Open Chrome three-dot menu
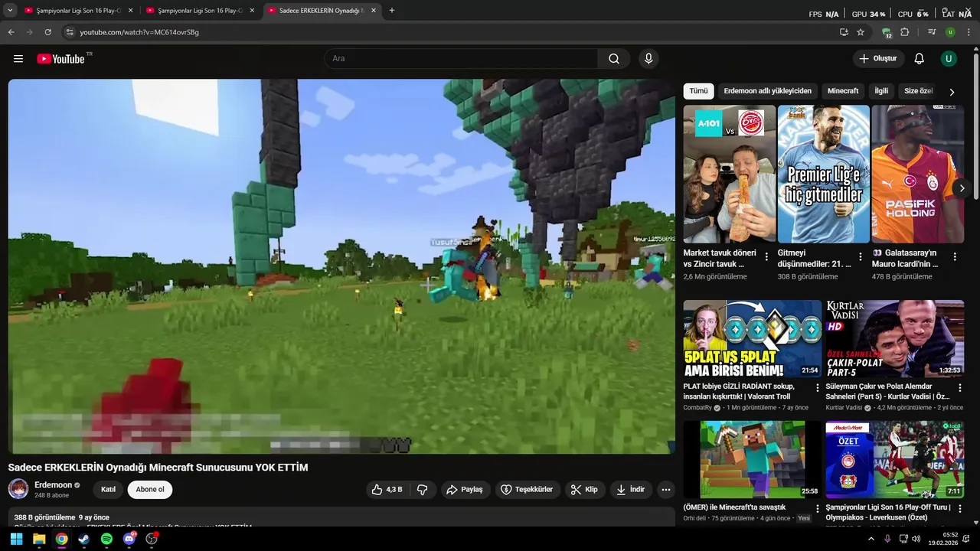980x551 pixels. click(969, 32)
